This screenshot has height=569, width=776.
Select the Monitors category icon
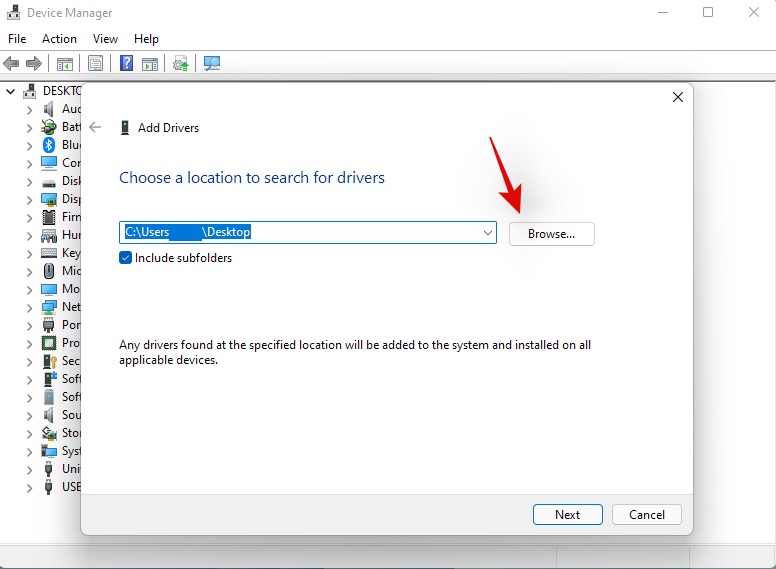(48, 289)
